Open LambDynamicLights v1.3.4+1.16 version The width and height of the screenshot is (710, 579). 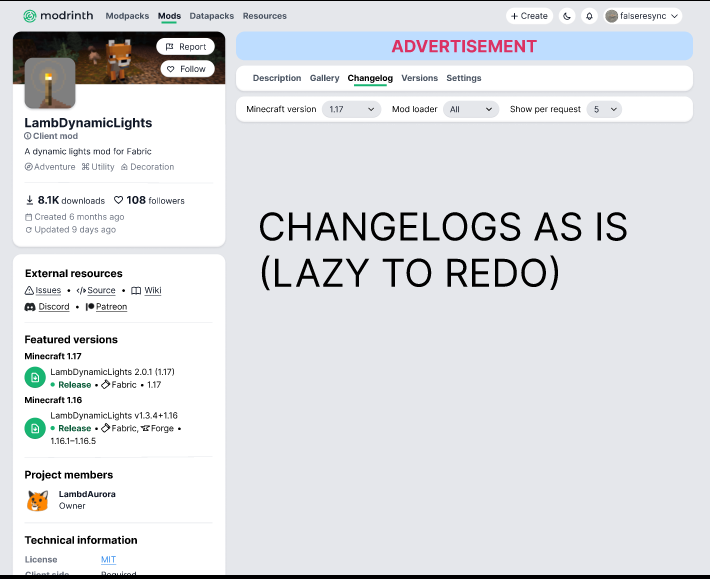114,415
